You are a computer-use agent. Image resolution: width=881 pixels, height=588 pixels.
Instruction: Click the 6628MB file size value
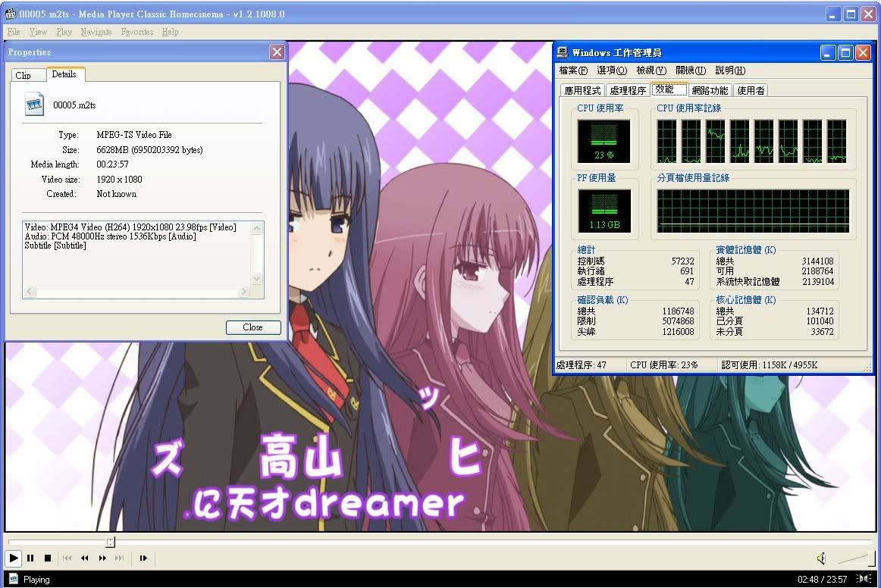tap(149, 150)
